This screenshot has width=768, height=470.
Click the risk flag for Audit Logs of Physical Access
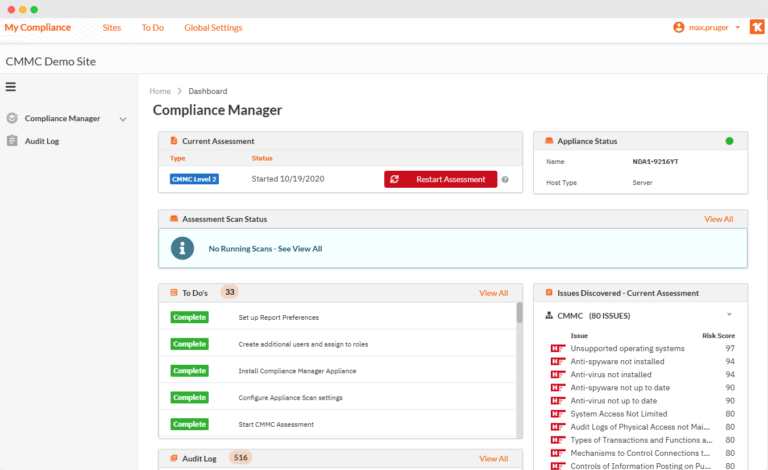557,427
